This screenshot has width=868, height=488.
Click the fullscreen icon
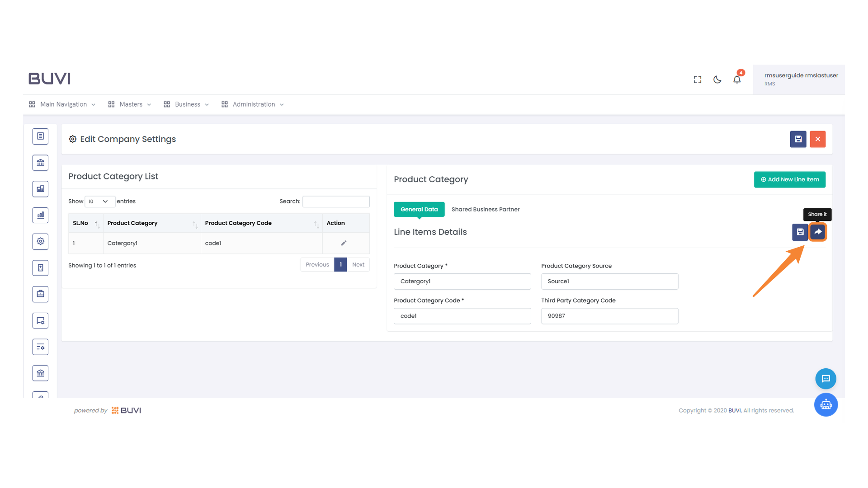(698, 80)
